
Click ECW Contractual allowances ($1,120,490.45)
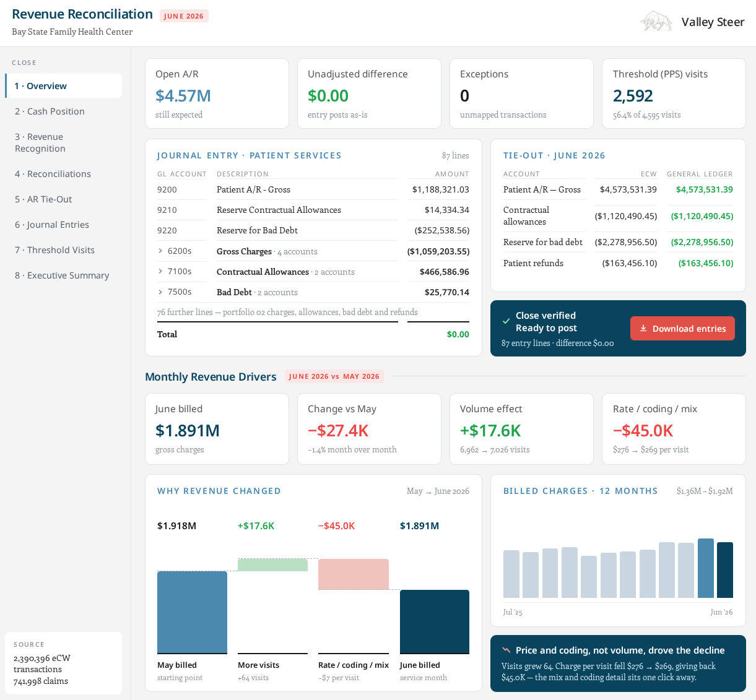point(626,216)
